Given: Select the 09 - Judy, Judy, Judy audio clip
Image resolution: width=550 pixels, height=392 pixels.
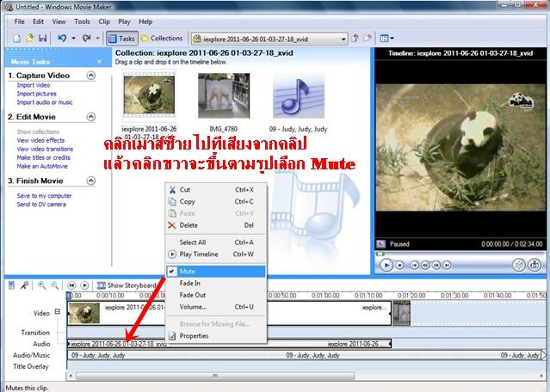Looking at the screenshot, I should point(299,95).
